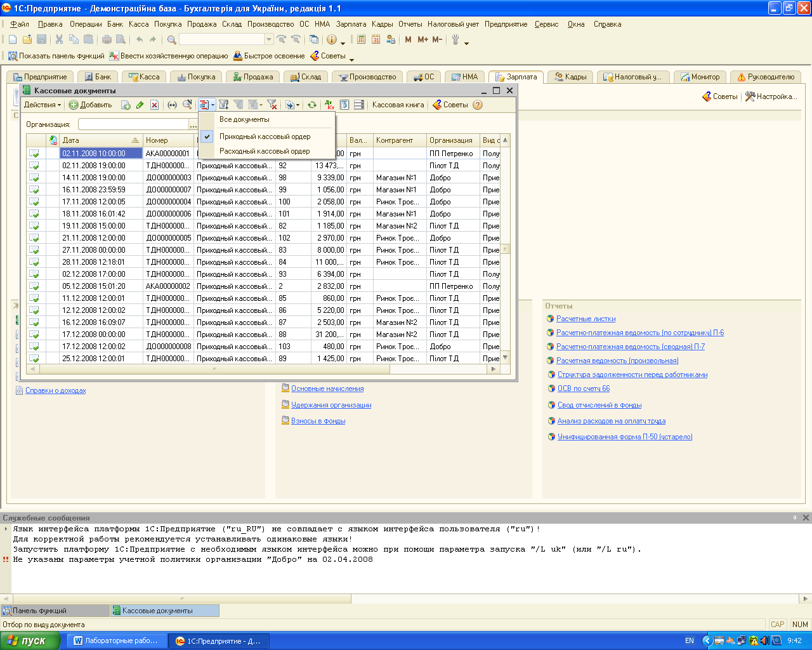Image resolution: width=812 pixels, height=650 pixels.
Task: Click the Советы button in Кассовые документы toolbar
Action: [x=450, y=105]
